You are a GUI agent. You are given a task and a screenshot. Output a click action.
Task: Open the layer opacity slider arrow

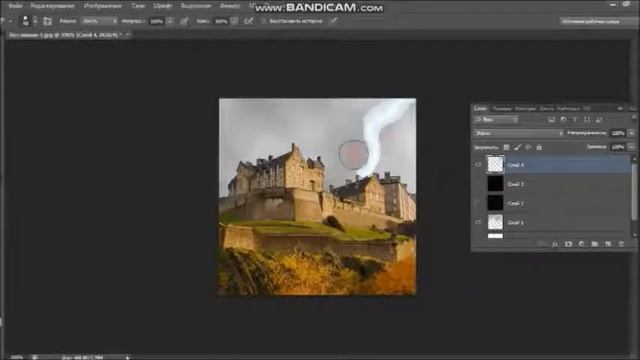631,133
